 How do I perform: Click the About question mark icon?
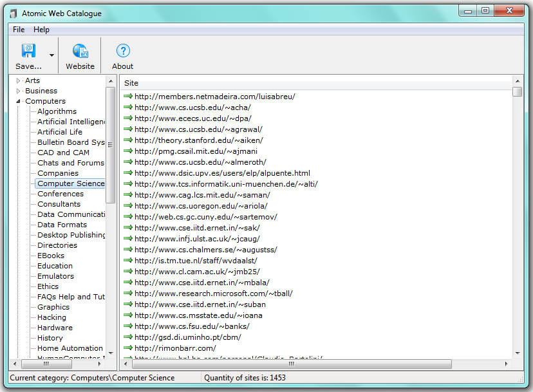(x=123, y=51)
